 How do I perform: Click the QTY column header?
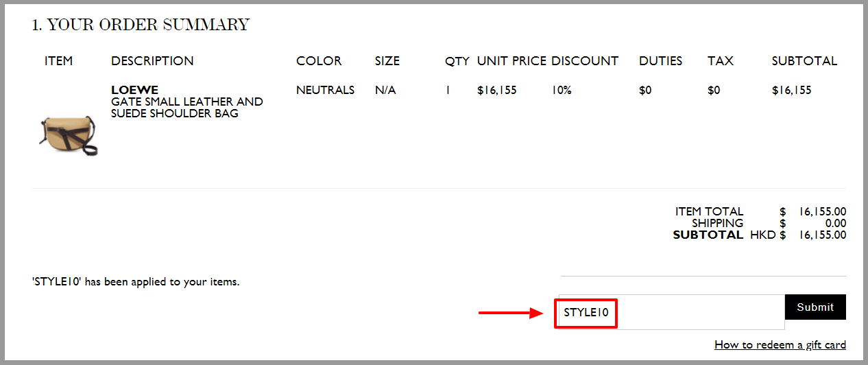point(457,61)
